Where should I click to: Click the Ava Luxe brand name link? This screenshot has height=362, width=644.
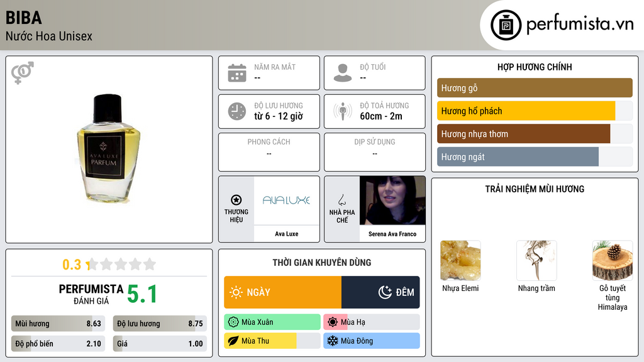287,234
